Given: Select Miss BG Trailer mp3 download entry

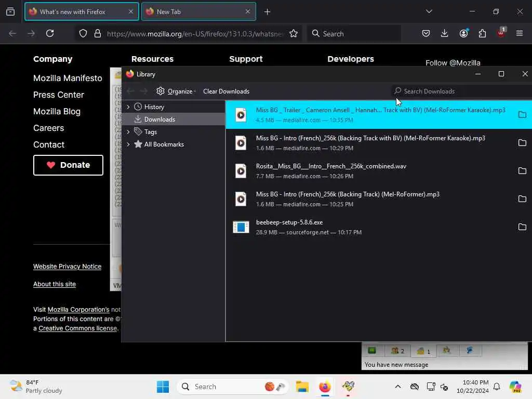Looking at the screenshot, I should point(379,115).
